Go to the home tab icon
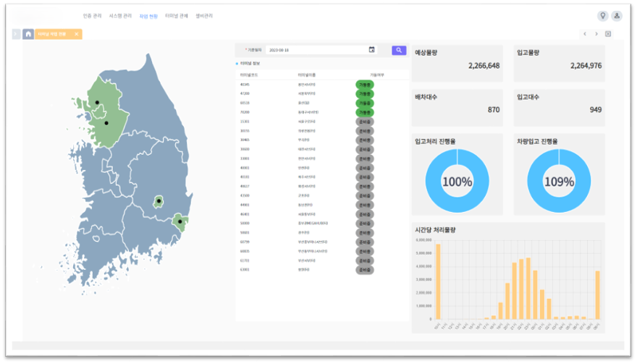The height and width of the screenshot is (364, 637). point(28,34)
